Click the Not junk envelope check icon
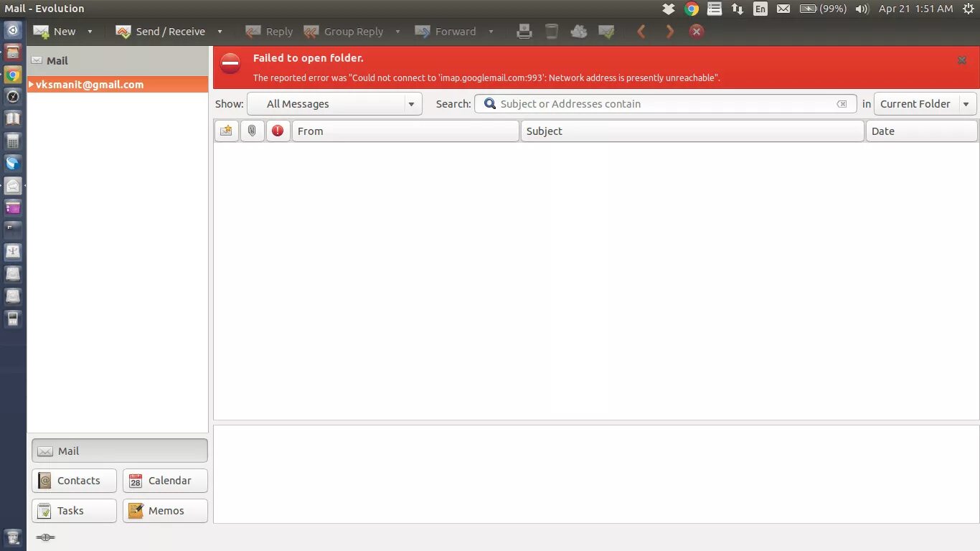The image size is (980, 551). pos(606,32)
